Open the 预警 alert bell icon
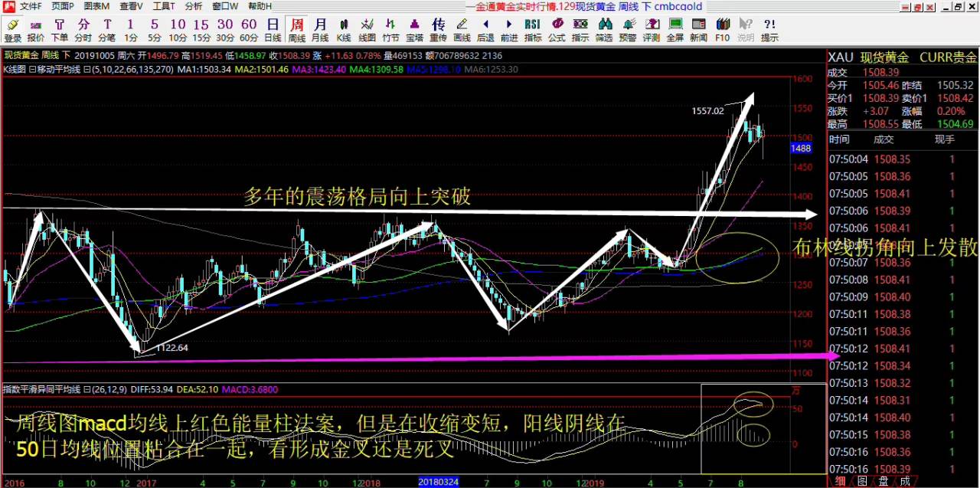The image size is (980, 488). point(628,30)
